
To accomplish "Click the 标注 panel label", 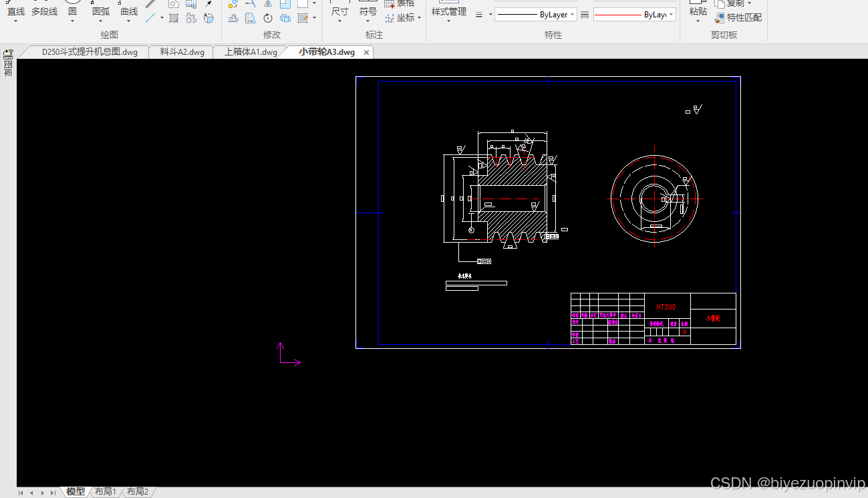I will 374,35.
